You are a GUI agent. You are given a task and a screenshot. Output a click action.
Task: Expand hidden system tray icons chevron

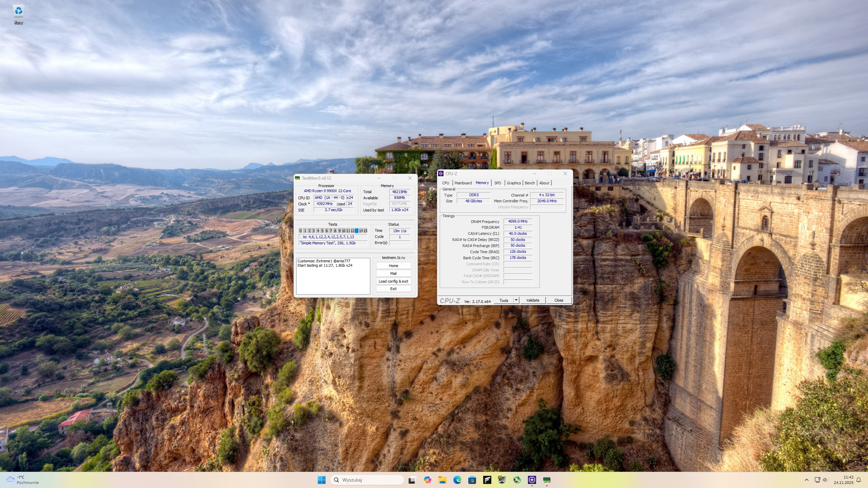(x=807, y=480)
